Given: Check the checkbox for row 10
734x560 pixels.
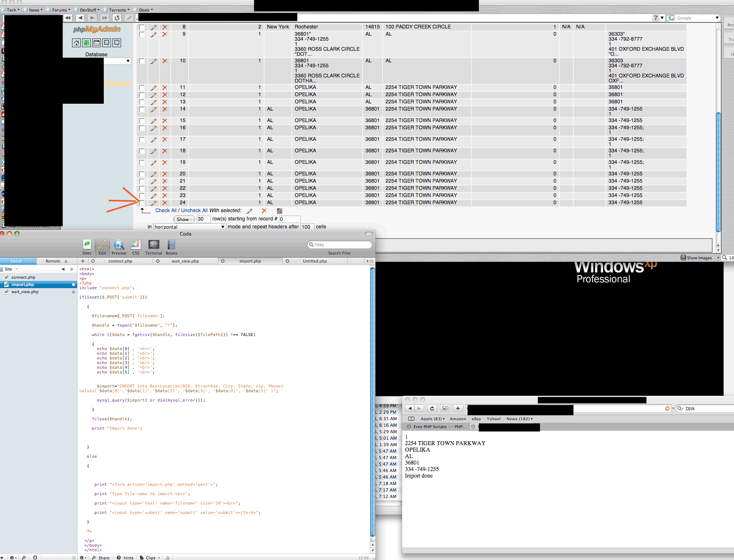Looking at the screenshot, I should coord(142,61).
